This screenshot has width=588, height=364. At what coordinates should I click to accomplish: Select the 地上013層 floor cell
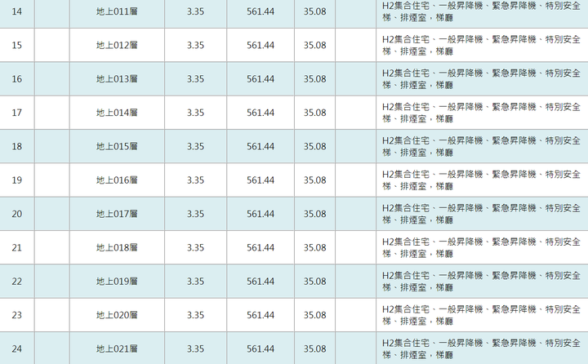click(117, 79)
